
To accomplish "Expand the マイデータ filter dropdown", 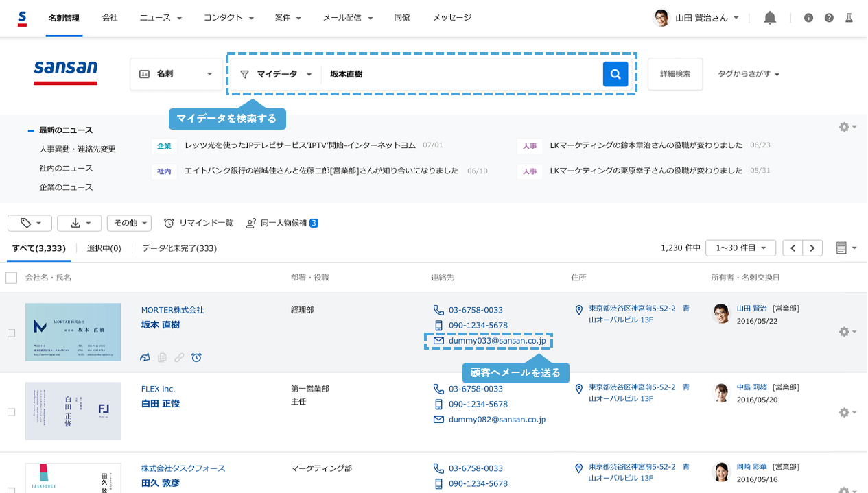I will (277, 74).
